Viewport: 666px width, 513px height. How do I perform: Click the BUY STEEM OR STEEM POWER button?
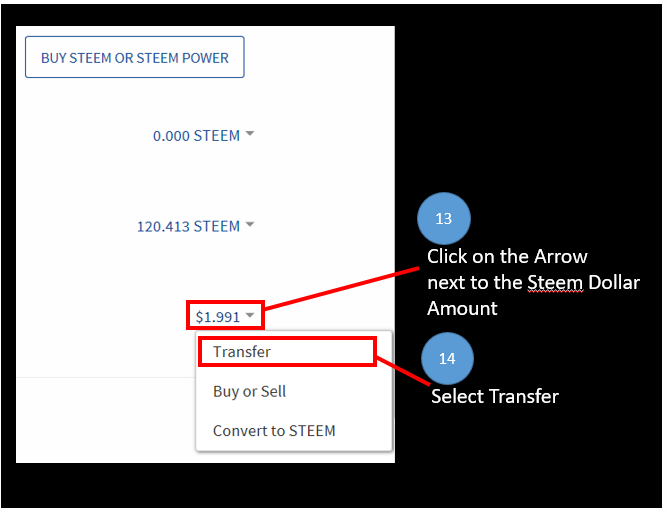[135, 58]
